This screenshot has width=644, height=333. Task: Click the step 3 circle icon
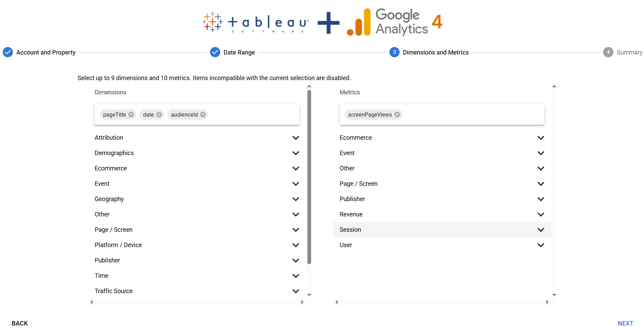pyautogui.click(x=395, y=52)
